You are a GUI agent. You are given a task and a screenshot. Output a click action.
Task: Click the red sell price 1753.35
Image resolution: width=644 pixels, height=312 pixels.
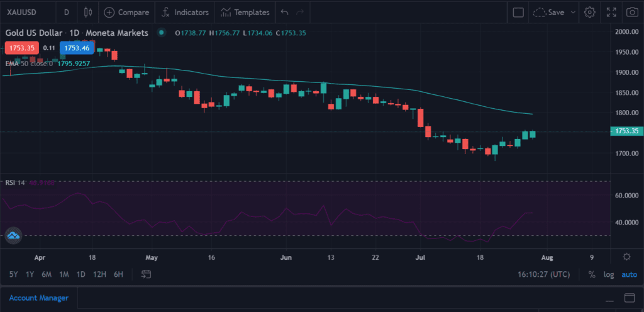[x=22, y=48]
